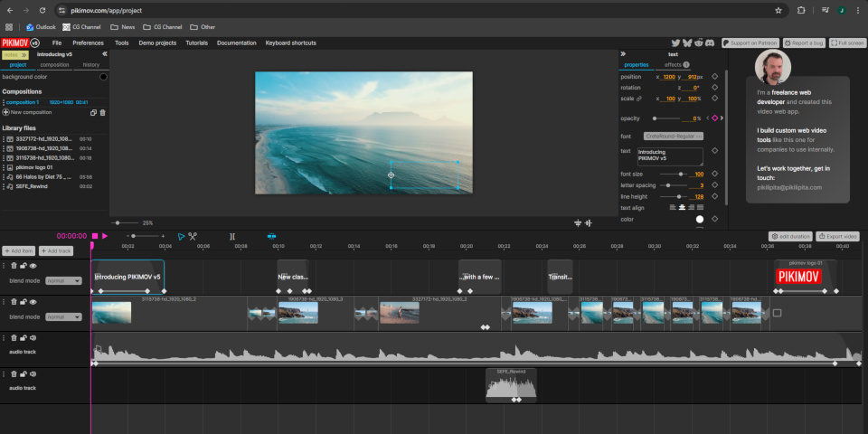Click the Add track button
Image resolution: width=868 pixels, height=434 pixels.
pyautogui.click(x=57, y=250)
